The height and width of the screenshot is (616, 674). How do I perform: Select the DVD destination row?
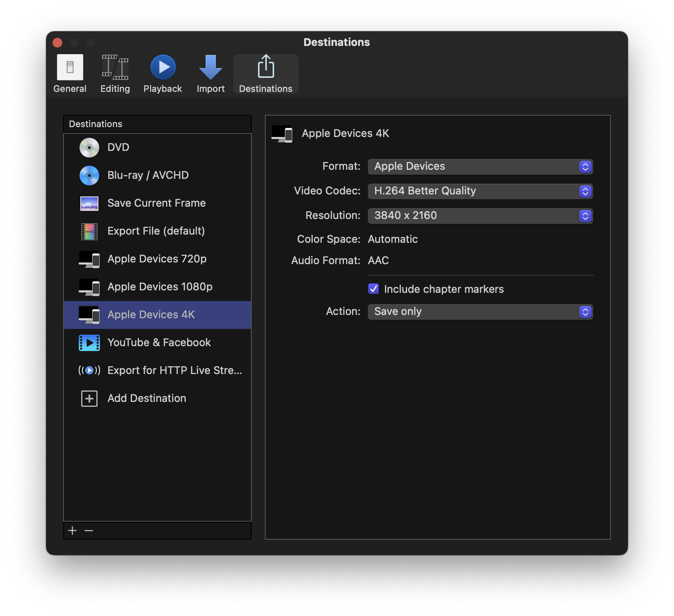157,148
